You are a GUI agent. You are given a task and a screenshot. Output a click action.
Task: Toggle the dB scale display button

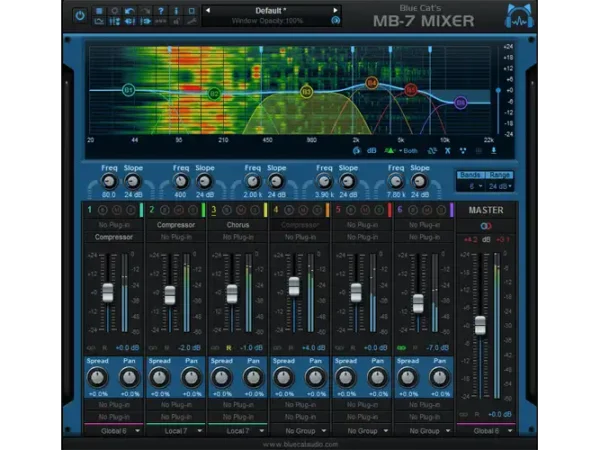click(x=372, y=151)
